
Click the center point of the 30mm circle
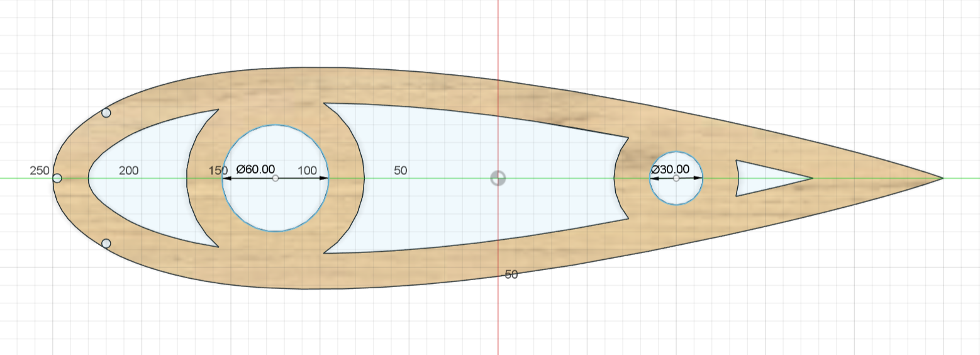click(676, 178)
